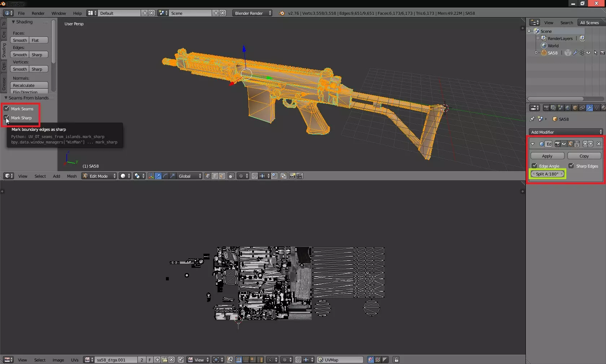The height and width of the screenshot is (364, 606).
Task: Click the render tab icon in Properties
Action: point(546,108)
